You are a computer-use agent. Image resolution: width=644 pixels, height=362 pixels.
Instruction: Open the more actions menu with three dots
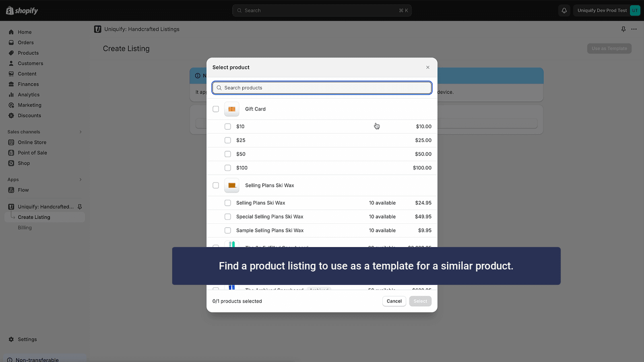point(634,29)
